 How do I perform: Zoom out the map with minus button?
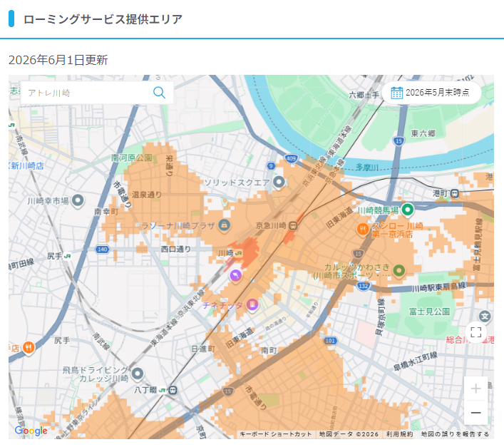coord(475,413)
